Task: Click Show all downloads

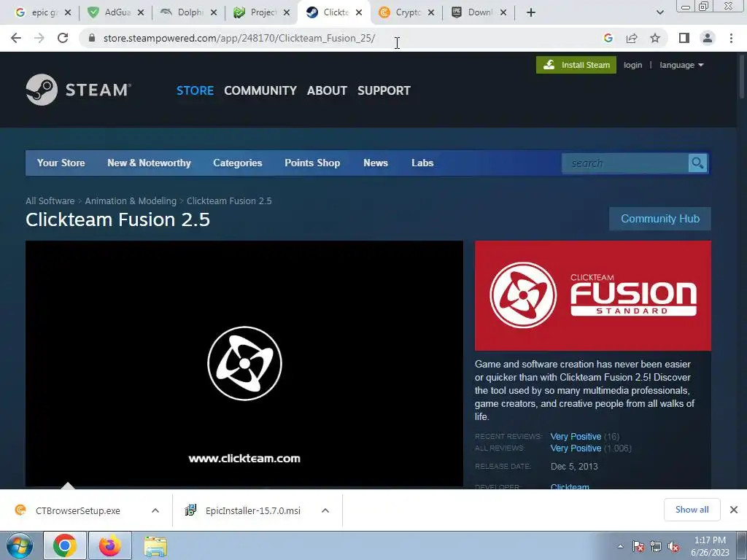Action: 692,510
